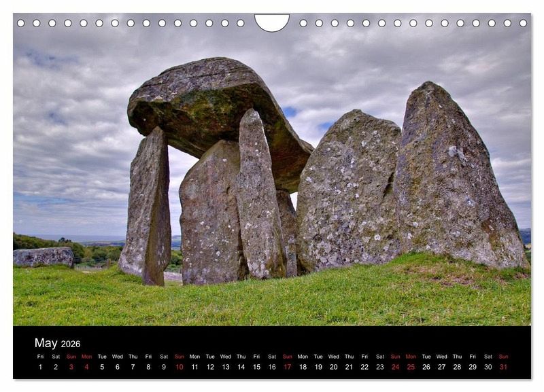Select day 26 in the calendar

coord(426,367)
